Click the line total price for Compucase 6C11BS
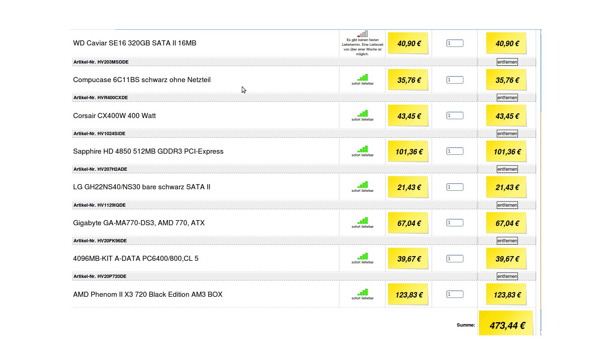Viewport: 611px width, 364px height. coord(507,80)
